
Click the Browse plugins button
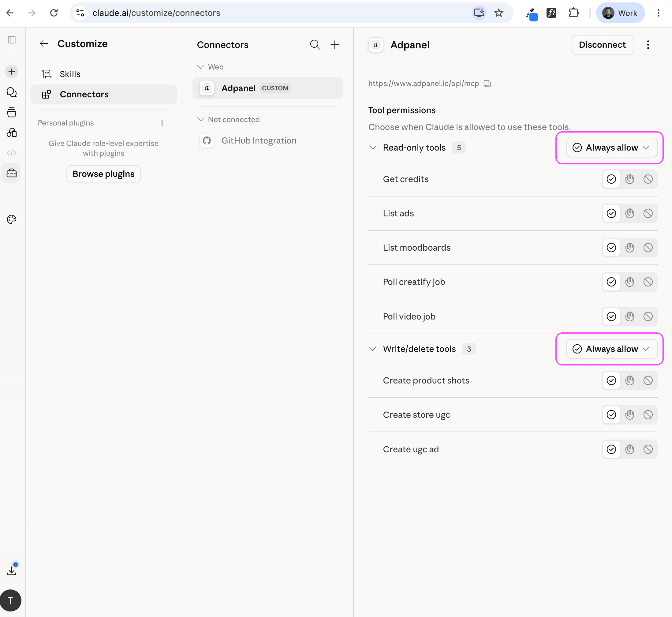(x=103, y=174)
